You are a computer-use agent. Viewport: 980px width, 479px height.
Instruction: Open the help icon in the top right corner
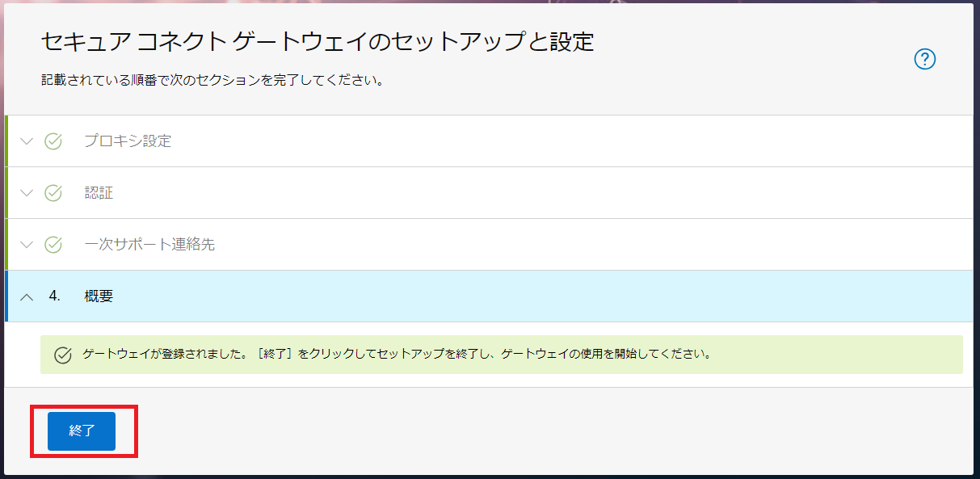click(x=926, y=59)
